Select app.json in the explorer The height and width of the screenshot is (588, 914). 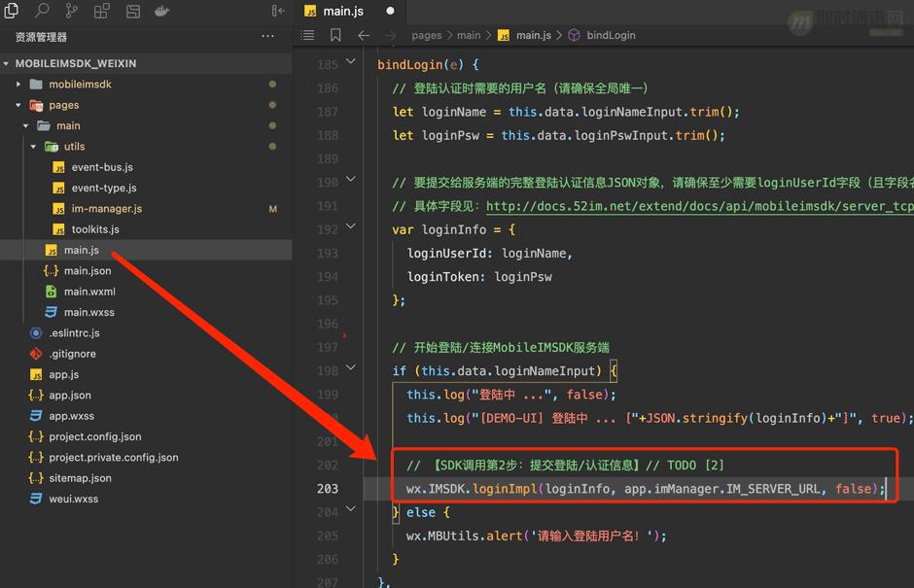click(x=70, y=396)
